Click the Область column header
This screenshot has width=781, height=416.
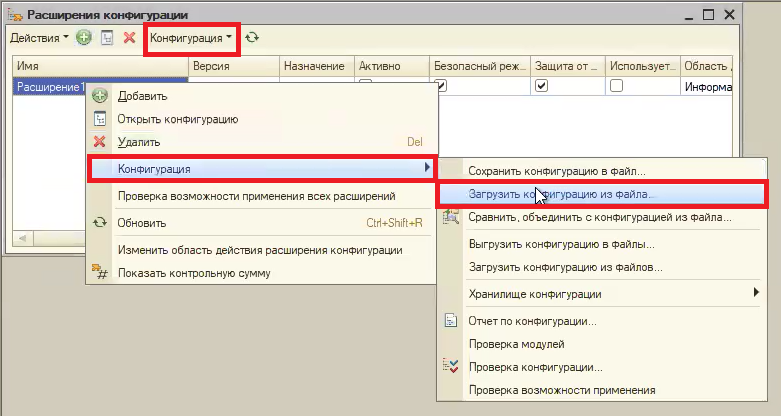coord(707,66)
